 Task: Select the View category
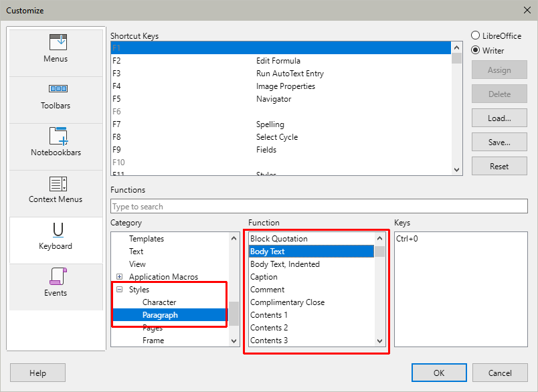pos(137,264)
